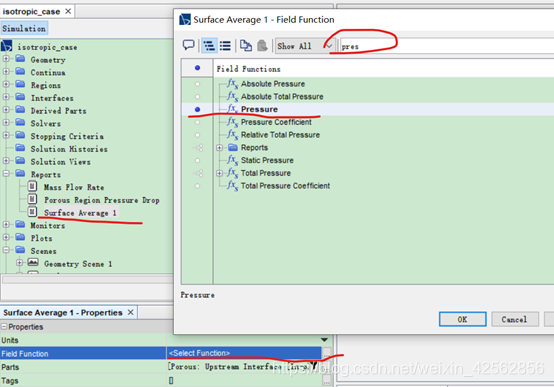Click the Total Pressure function icon
This screenshot has width=554, height=387.
pos(232,173)
